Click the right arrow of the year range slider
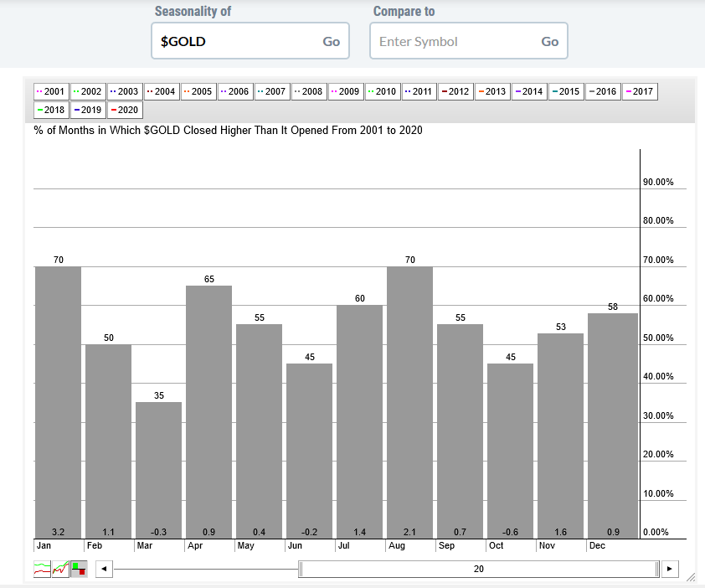 click(670, 569)
